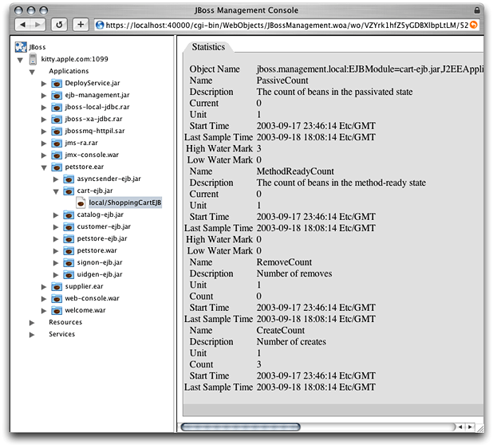Viewport: 493px width, 448px height.
Task: Go back with the browser back arrow
Action: [x=22, y=25]
